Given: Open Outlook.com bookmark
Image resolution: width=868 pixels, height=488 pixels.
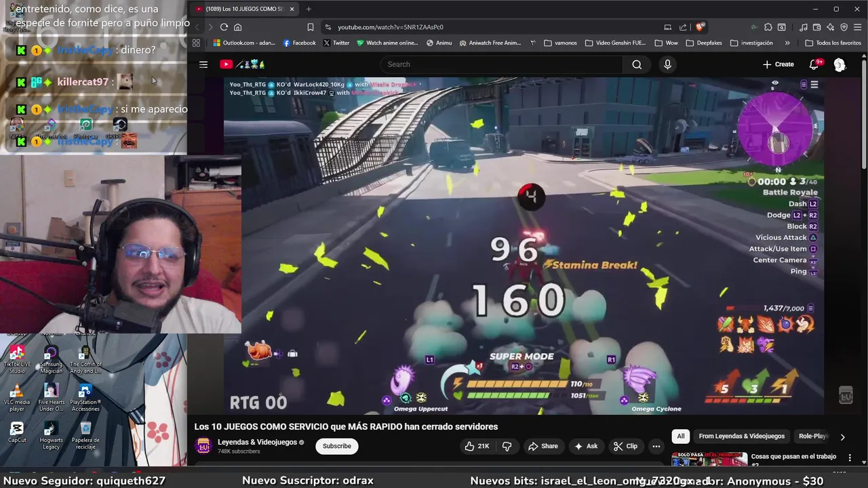Looking at the screenshot, I should [244, 43].
